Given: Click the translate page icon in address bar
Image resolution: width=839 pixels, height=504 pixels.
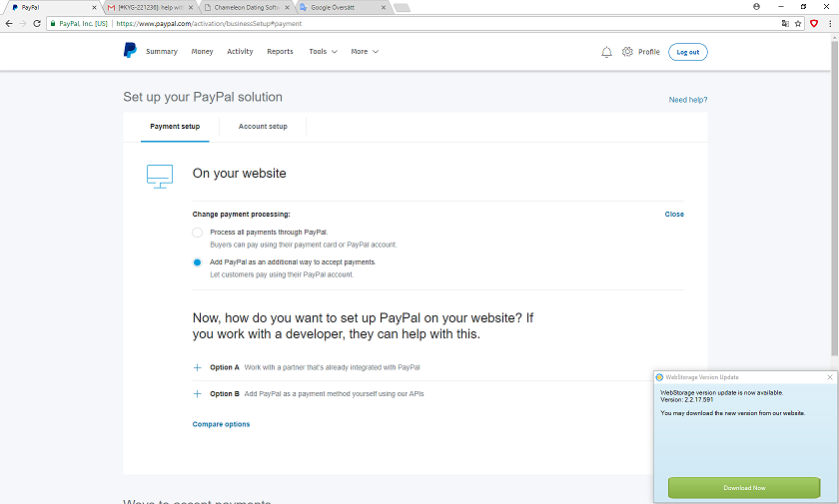Looking at the screenshot, I should point(785,24).
